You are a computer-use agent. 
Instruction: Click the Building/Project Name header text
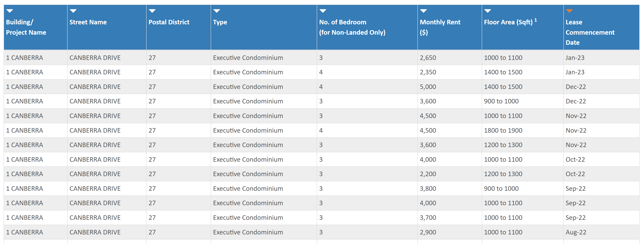[x=26, y=27]
